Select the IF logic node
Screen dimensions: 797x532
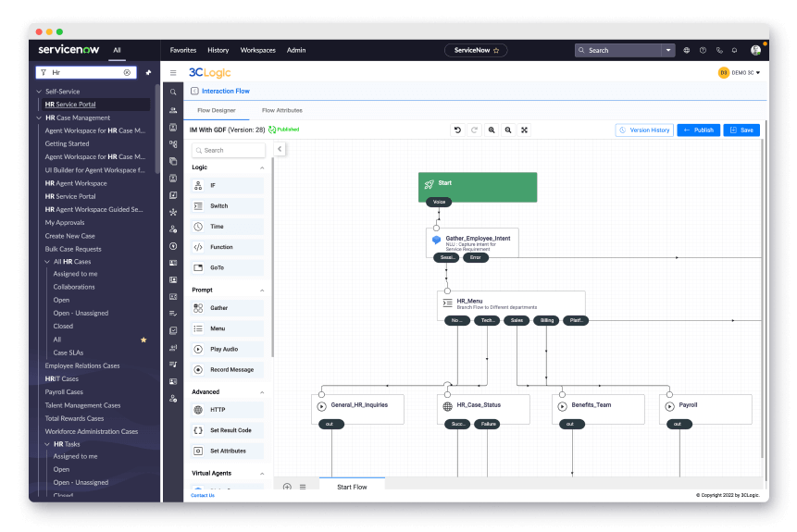pos(227,185)
